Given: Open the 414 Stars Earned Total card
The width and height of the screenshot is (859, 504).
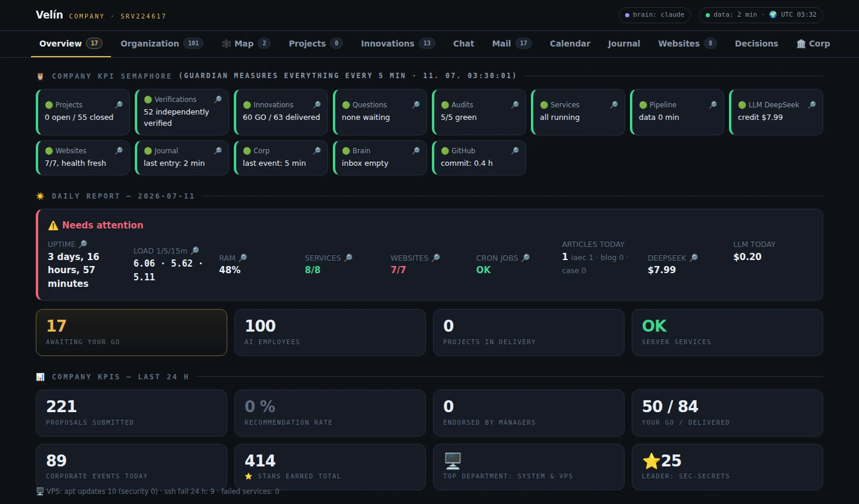Looking at the screenshot, I should [330, 467].
